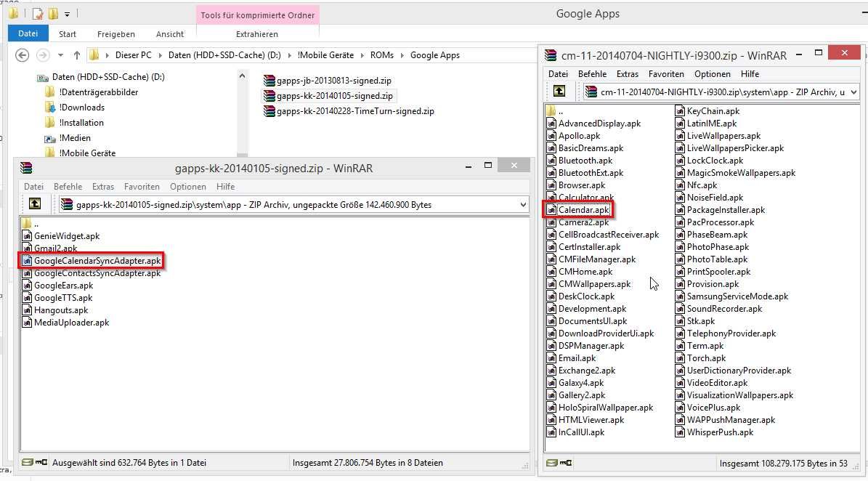Image resolution: width=868 pixels, height=481 pixels.
Task: Switch to the Freigeben ribbon tab
Action: 115,33
